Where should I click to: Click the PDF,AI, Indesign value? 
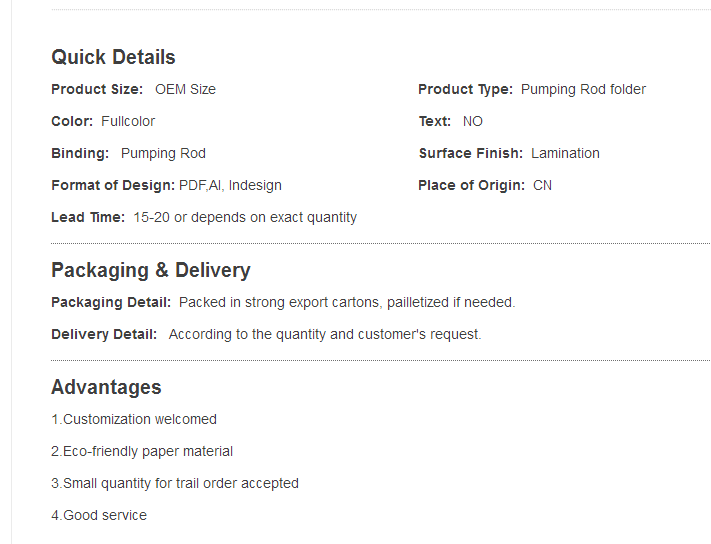230,185
